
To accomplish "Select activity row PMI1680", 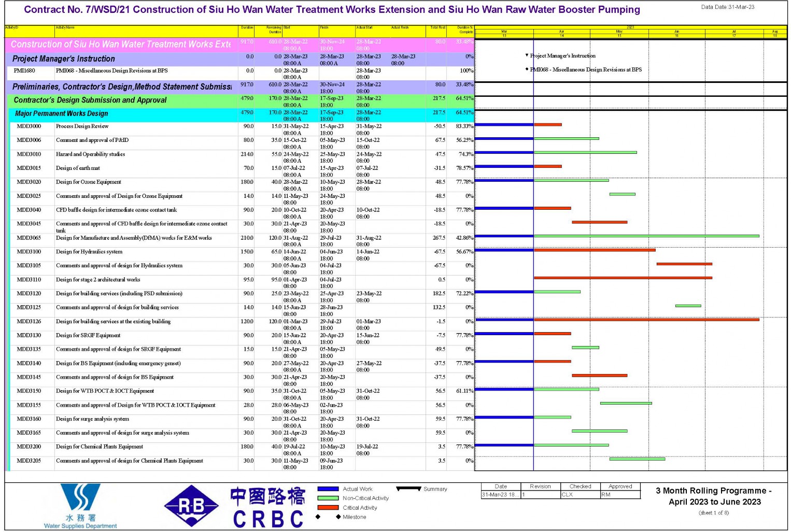I will tap(239, 73).
